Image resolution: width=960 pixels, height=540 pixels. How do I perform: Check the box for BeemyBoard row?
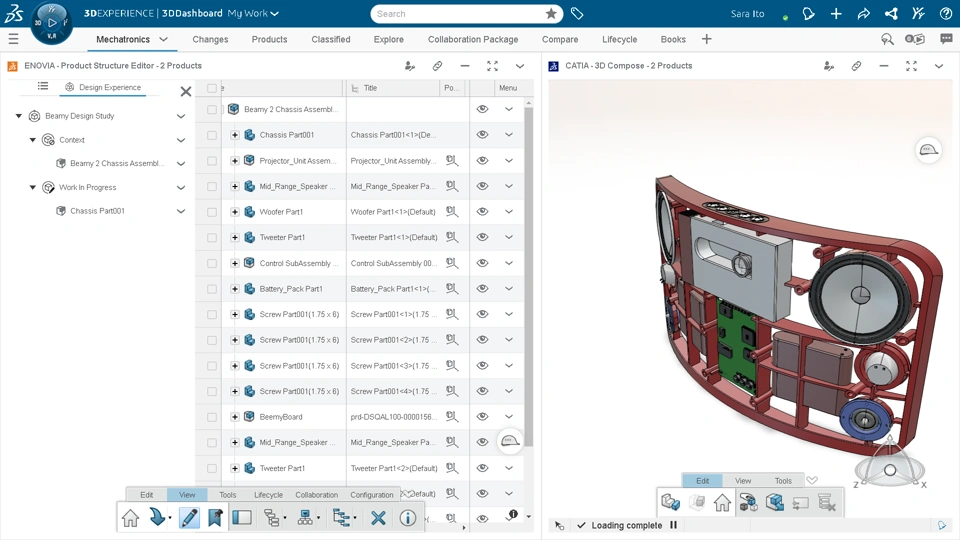click(212, 417)
